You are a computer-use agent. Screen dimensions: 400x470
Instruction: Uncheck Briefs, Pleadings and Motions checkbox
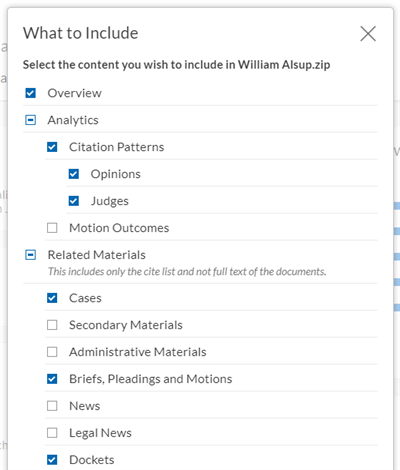pos(52,379)
